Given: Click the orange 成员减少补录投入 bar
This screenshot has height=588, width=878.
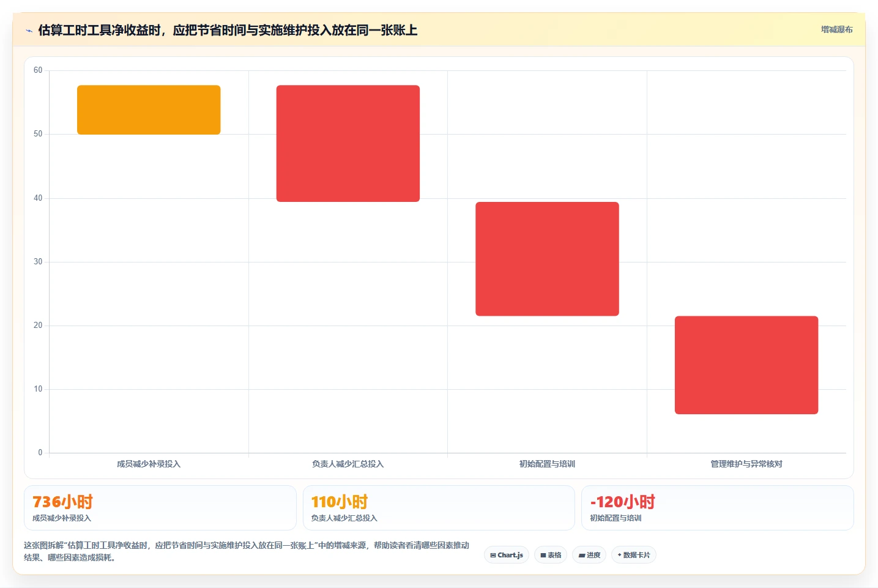Looking at the screenshot, I should point(149,110).
